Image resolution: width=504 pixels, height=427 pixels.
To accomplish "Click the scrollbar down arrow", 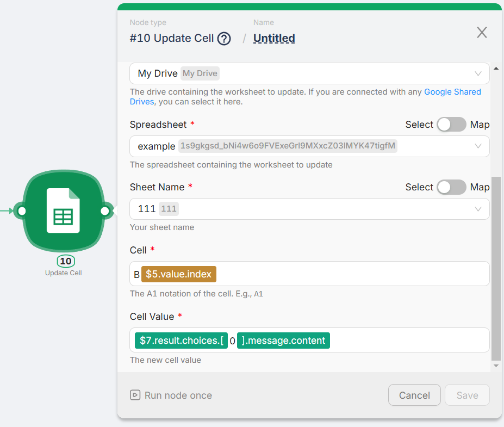I will 495,366.
